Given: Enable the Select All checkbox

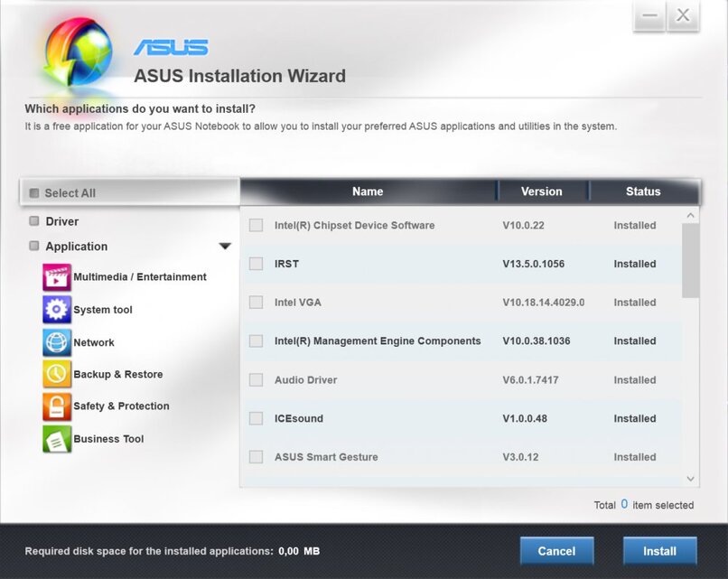Looking at the screenshot, I should click(x=33, y=192).
